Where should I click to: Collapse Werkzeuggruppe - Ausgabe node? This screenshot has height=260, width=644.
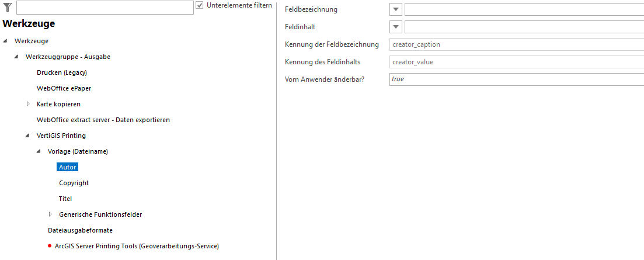[x=17, y=57]
